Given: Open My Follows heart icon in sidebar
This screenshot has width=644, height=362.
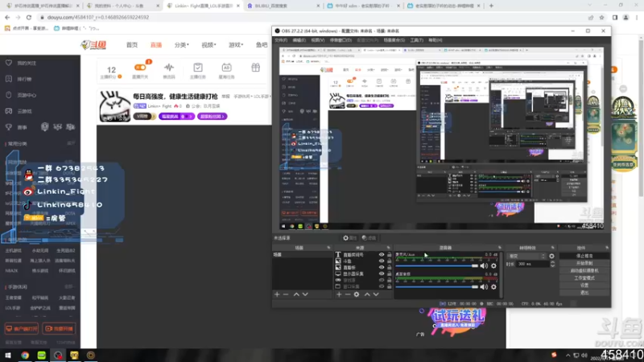Looking at the screenshot, I should [9, 63].
